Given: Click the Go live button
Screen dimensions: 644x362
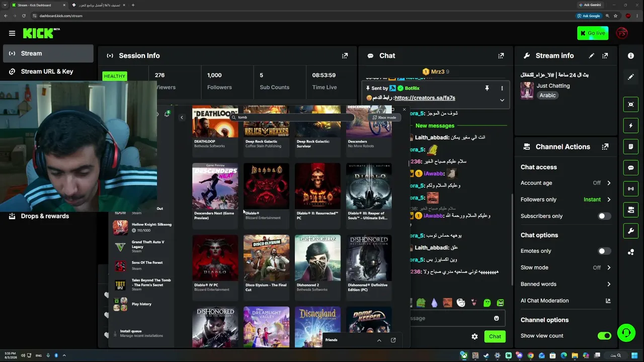Looking at the screenshot, I should point(593,33).
